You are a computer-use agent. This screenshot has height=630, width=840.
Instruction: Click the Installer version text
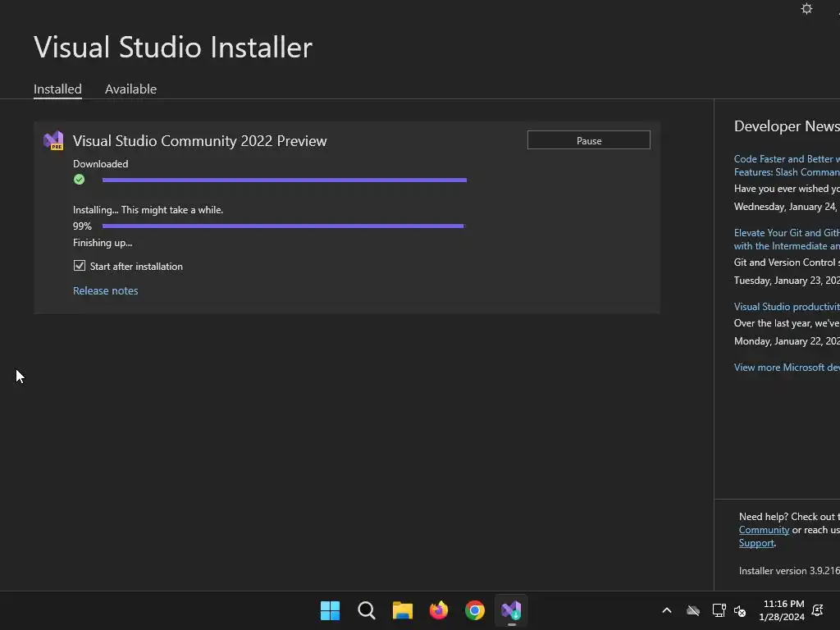coord(789,571)
